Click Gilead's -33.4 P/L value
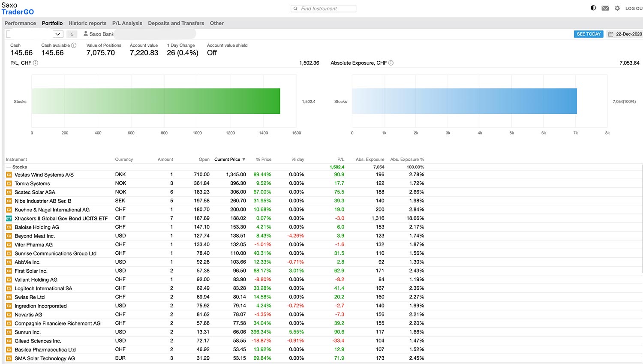Image resolution: width=643 pixels, height=364 pixels. point(338,341)
